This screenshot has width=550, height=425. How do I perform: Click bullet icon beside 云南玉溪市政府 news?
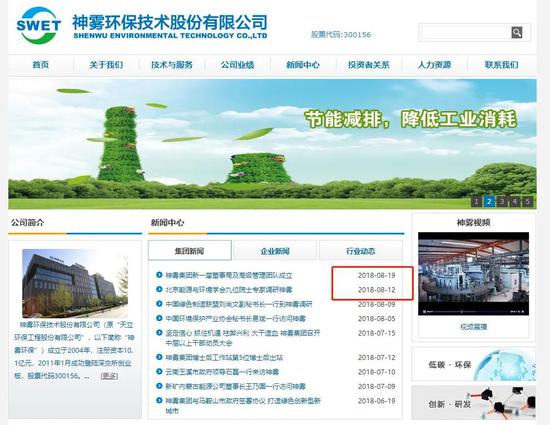159,371
